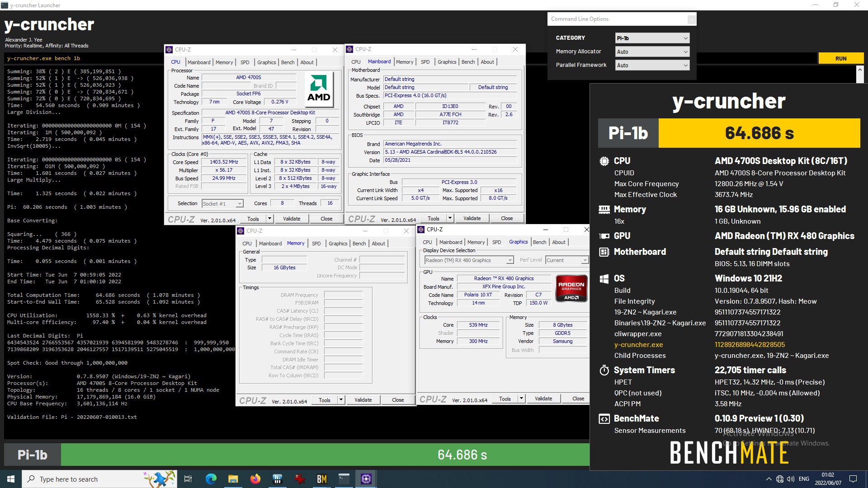Open the Parallel Framework dropdown
Screen dimensions: 868x488
pyautogui.click(x=652, y=65)
